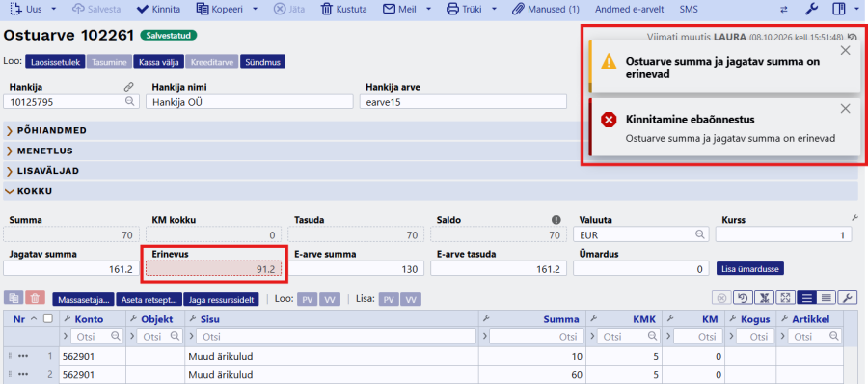This screenshot has width=868, height=384.
Task: Click the Kopeeri toolbar button
Action: point(220,9)
